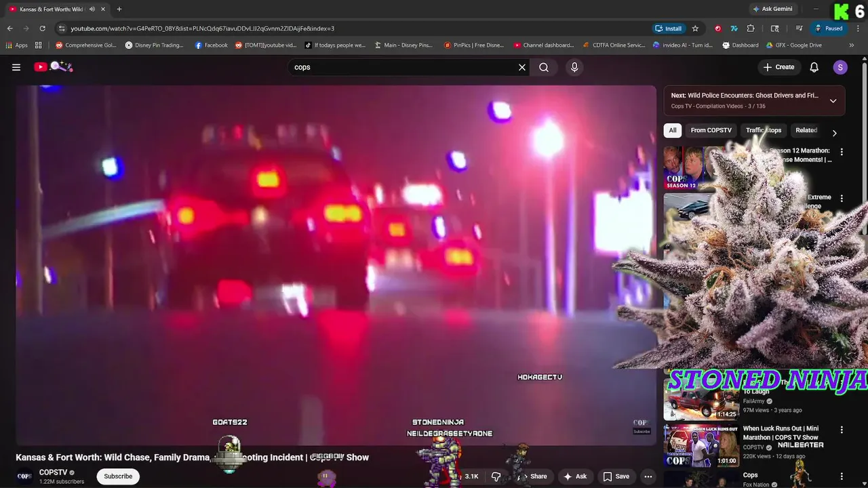868x488 pixels.
Task: Go back with the browser arrow
Action: pyautogui.click(x=9, y=28)
